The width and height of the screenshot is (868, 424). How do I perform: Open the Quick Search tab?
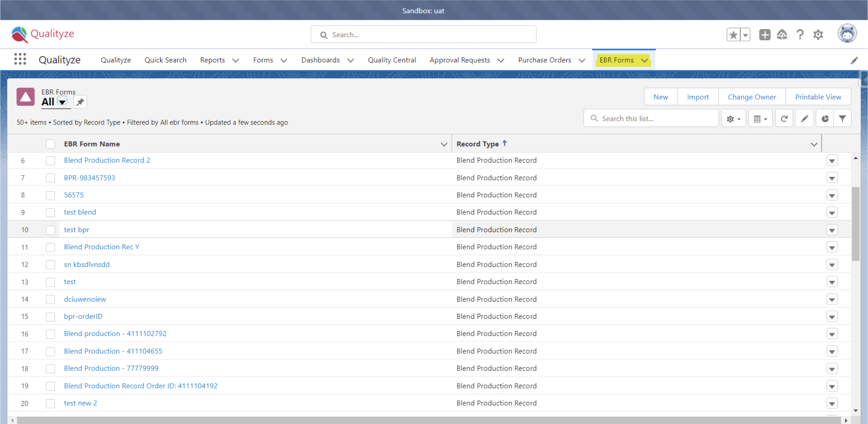click(x=165, y=60)
